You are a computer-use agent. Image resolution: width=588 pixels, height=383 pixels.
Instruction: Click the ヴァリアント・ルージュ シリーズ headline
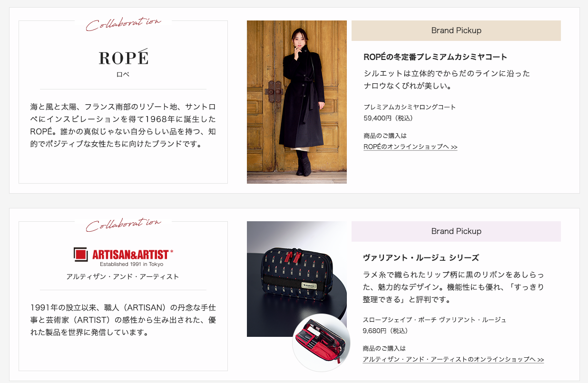421,258
